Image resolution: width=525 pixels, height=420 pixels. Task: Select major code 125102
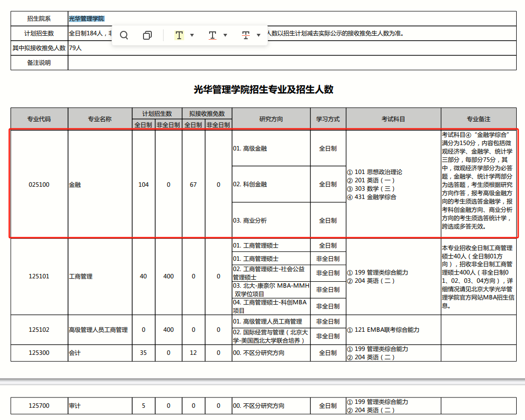pyautogui.click(x=39, y=329)
